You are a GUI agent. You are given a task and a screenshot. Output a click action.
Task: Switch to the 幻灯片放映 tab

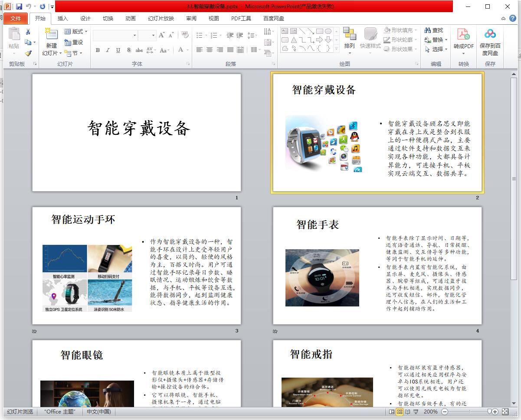161,19
